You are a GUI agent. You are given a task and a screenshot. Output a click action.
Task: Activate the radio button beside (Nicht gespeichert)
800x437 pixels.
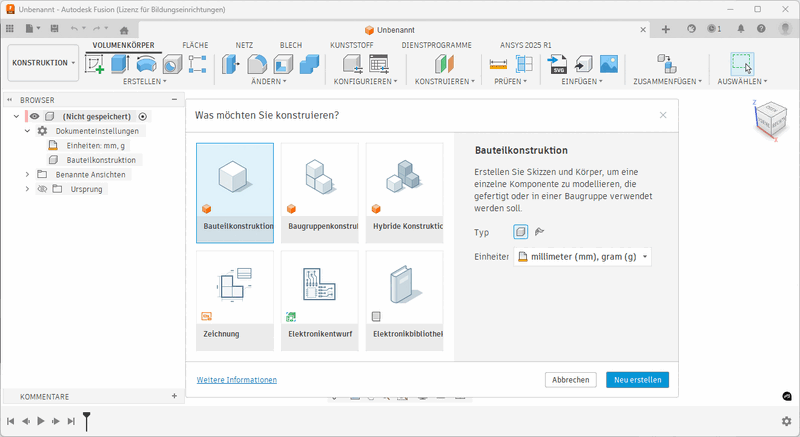(x=143, y=117)
